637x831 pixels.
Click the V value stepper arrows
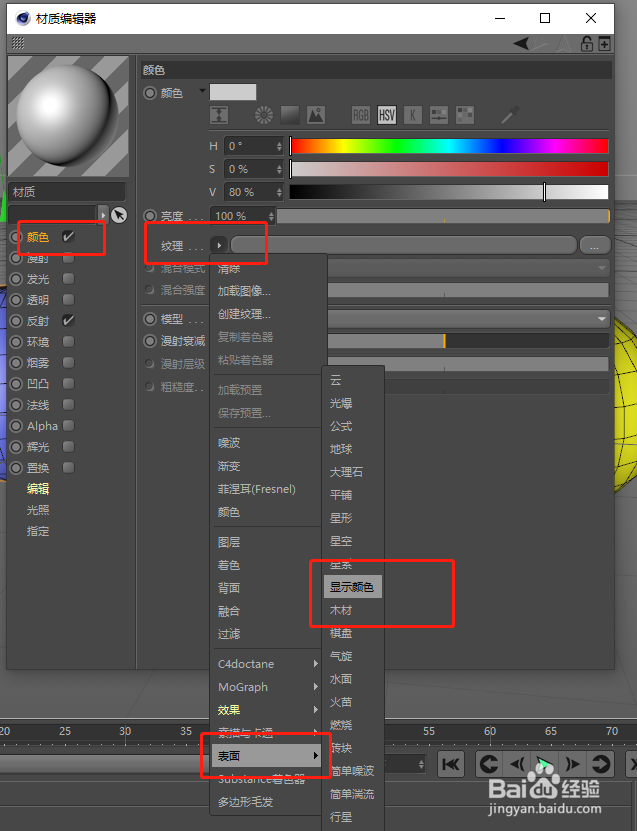279,192
